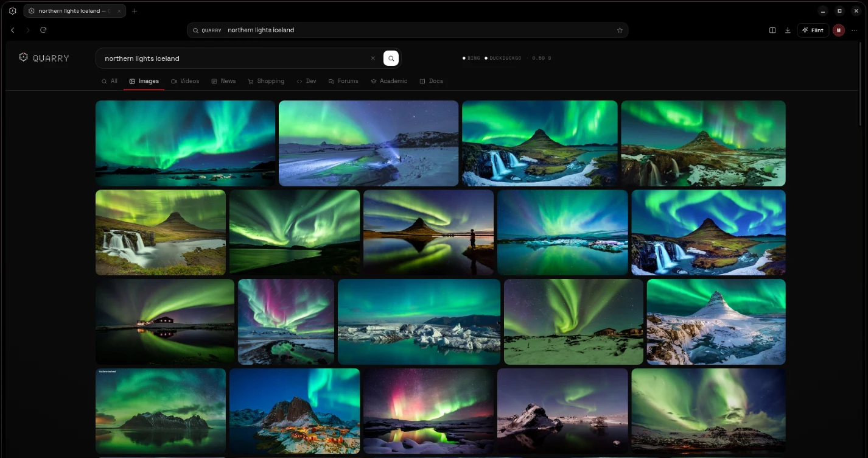
Task: Open yellow-green sky waterfall image in second row
Action: click(161, 233)
